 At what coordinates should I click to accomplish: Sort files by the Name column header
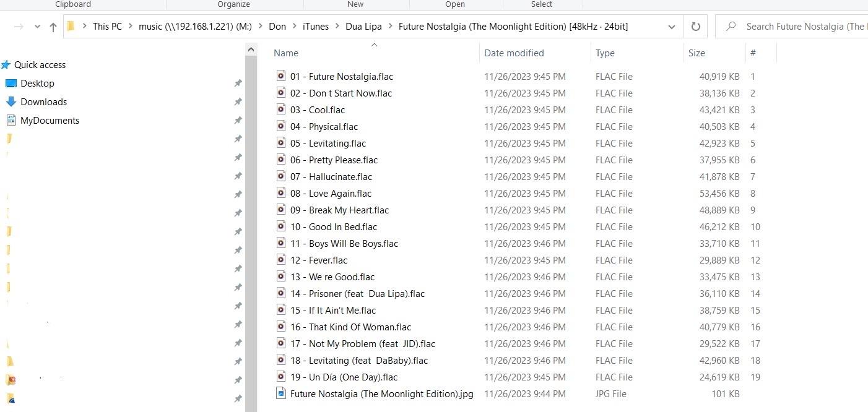pyautogui.click(x=286, y=53)
